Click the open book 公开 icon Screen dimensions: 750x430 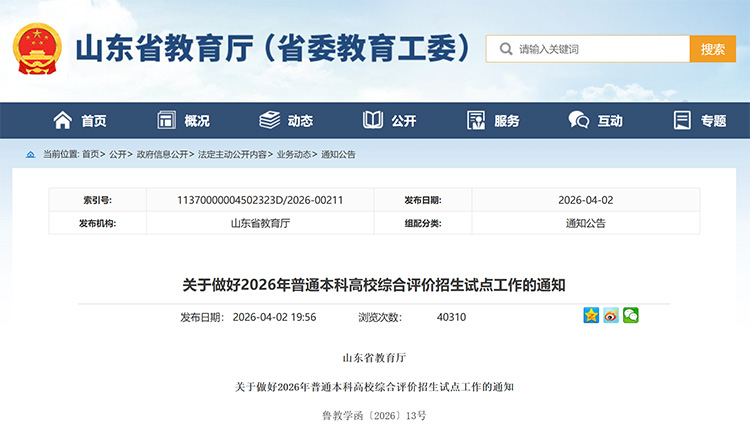(373, 120)
